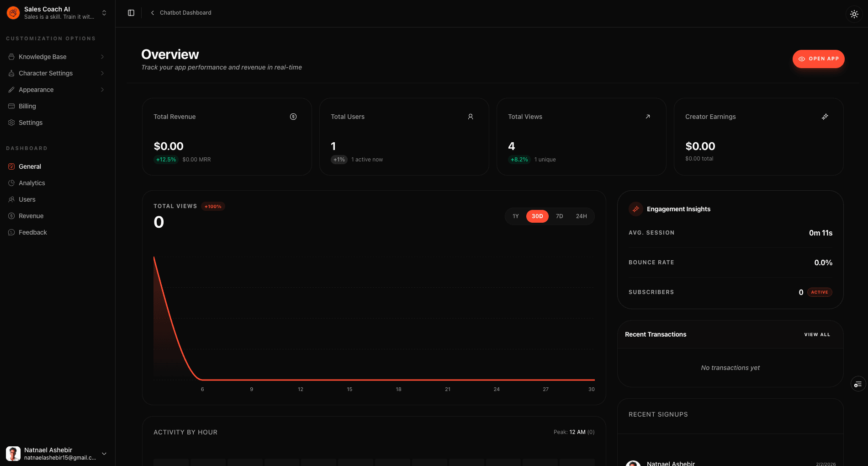Select the Appearance pencil icon

pyautogui.click(x=11, y=90)
